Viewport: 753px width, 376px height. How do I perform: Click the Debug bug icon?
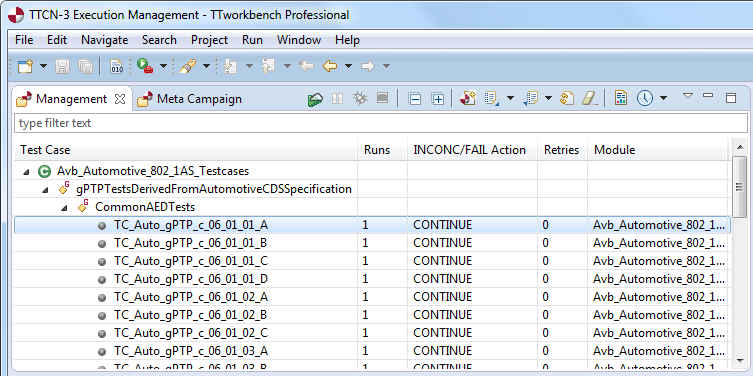click(x=360, y=99)
